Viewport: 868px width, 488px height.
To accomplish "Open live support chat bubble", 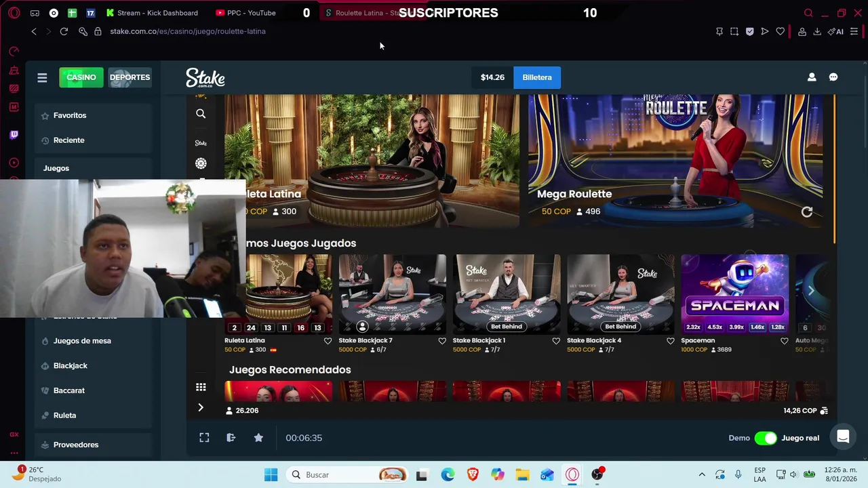I will [843, 437].
